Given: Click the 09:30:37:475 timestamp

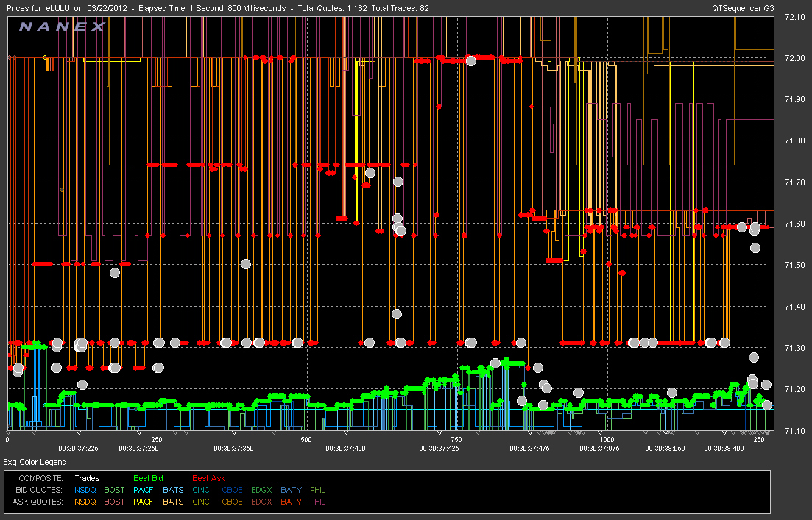Looking at the screenshot, I should 529,449.
